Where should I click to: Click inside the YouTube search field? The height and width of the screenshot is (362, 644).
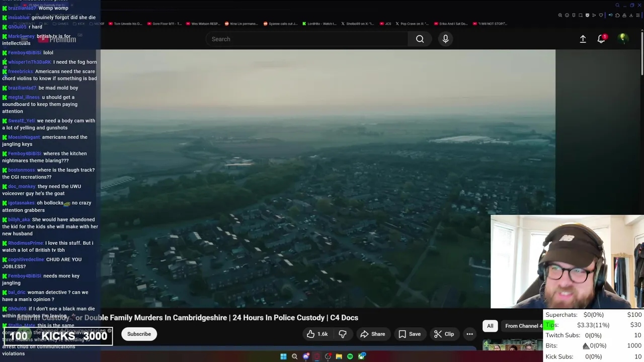(x=307, y=39)
